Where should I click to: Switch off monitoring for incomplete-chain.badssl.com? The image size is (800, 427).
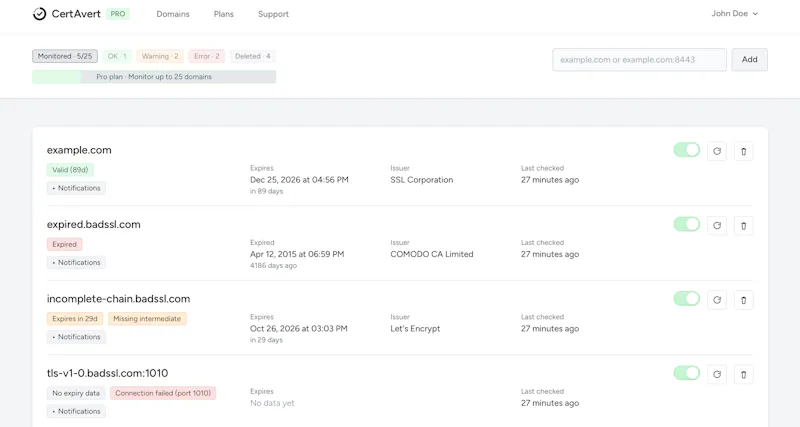[x=687, y=299]
